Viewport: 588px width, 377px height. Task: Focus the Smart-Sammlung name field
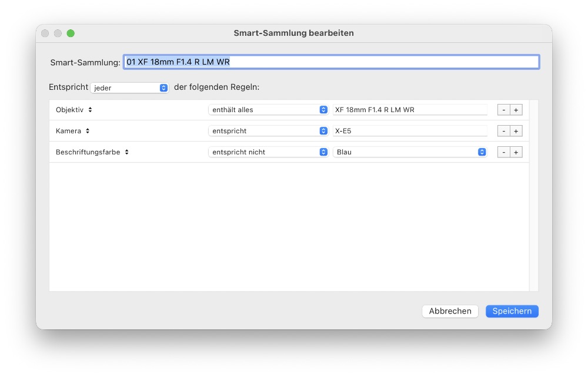pyautogui.click(x=331, y=62)
